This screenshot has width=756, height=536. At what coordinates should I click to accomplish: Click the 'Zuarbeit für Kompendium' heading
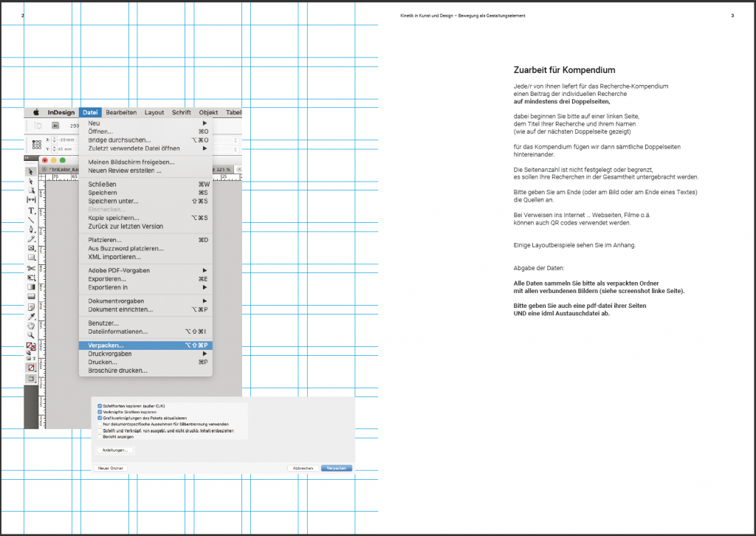(x=564, y=70)
